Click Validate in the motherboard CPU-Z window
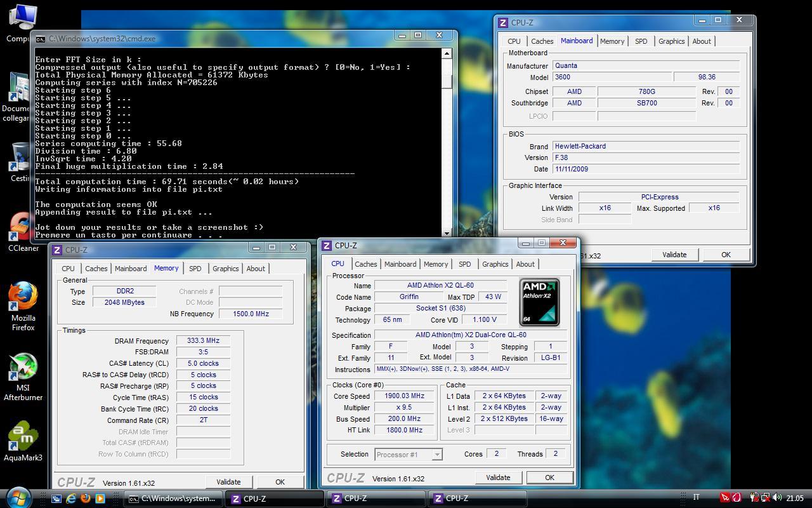This screenshot has height=508, width=812. point(674,255)
